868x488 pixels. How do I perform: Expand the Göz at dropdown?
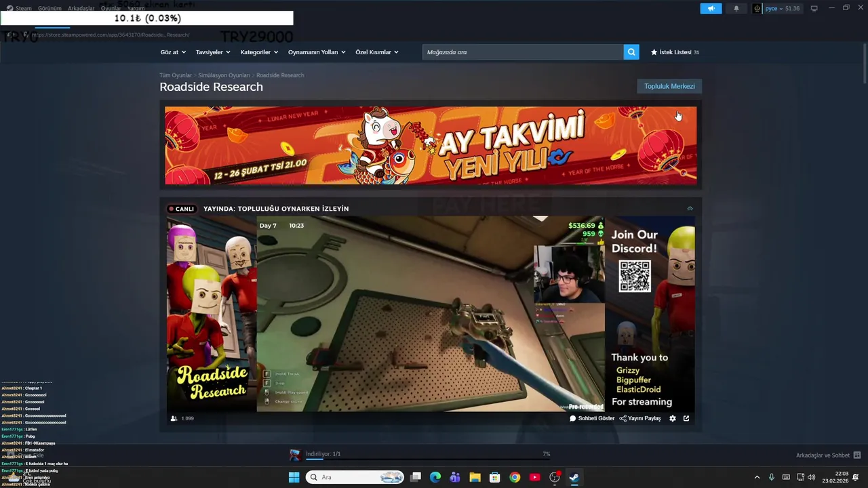(173, 52)
